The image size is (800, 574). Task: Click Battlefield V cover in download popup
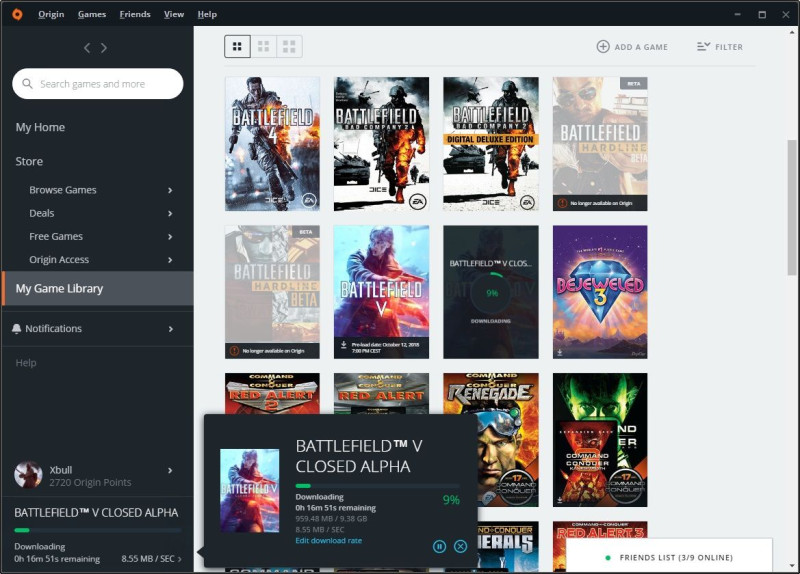(x=249, y=491)
